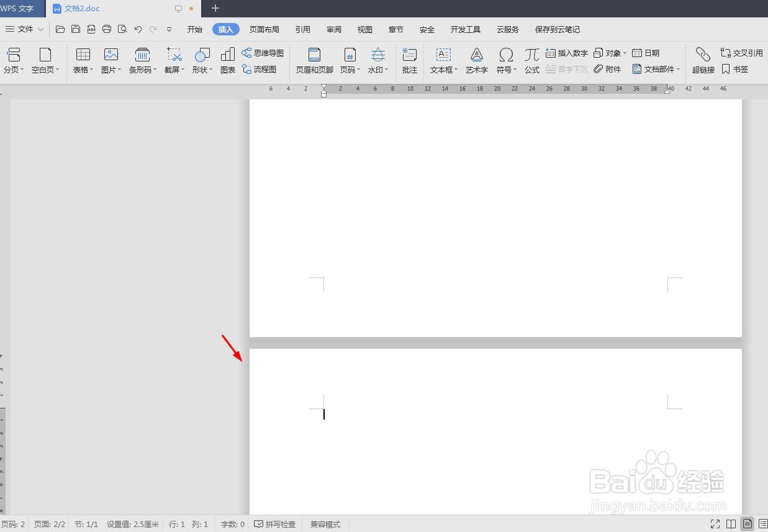This screenshot has height=532, width=768.
Task: Click 书签 bookmark button
Action: pos(735,69)
